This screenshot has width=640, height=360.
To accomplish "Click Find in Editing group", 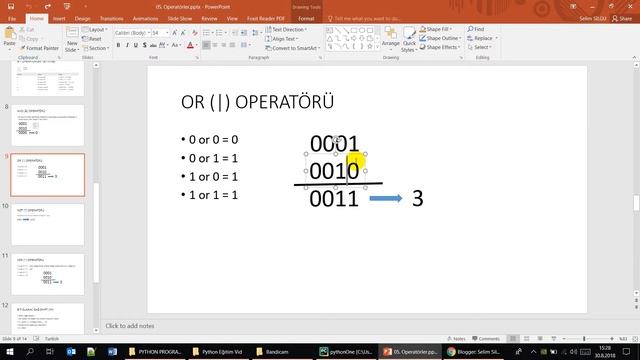I will pyautogui.click(x=476, y=29).
